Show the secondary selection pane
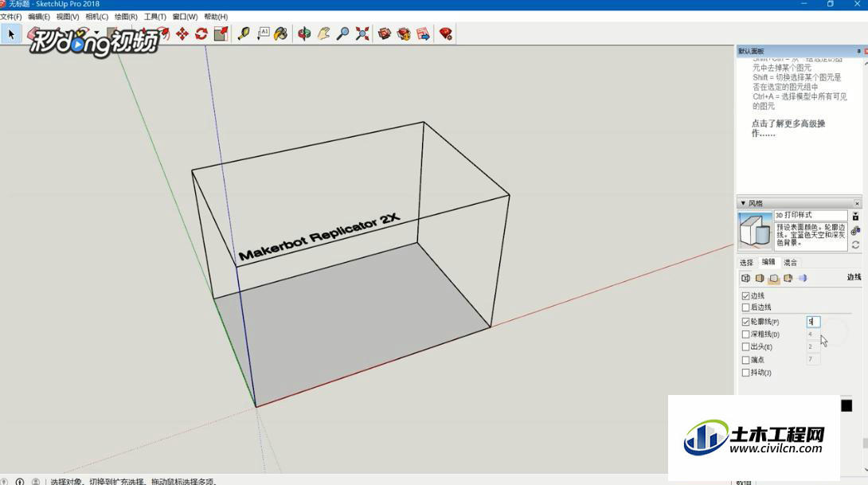 pyautogui.click(x=856, y=217)
